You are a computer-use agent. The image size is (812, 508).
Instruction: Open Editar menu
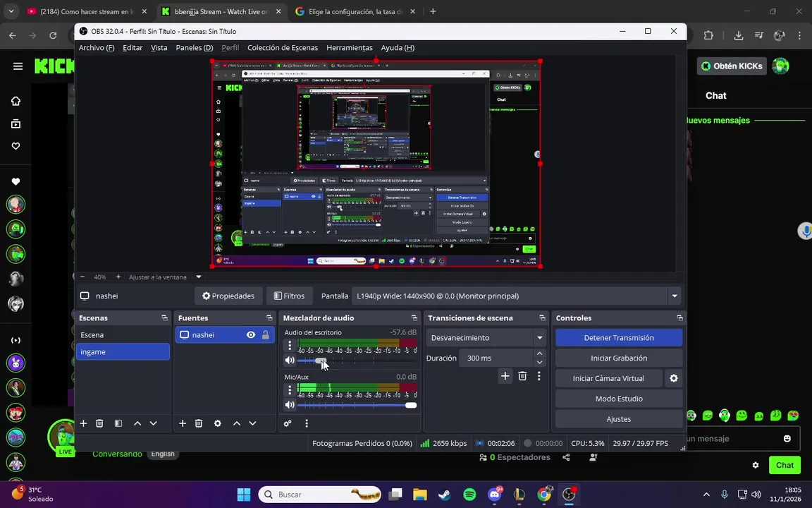[133, 48]
